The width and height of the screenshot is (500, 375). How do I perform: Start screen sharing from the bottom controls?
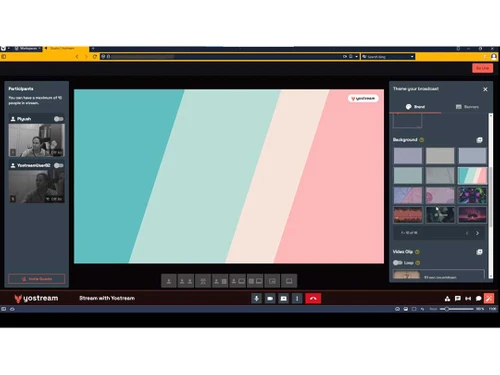pyautogui.click(x=284, y=298)
